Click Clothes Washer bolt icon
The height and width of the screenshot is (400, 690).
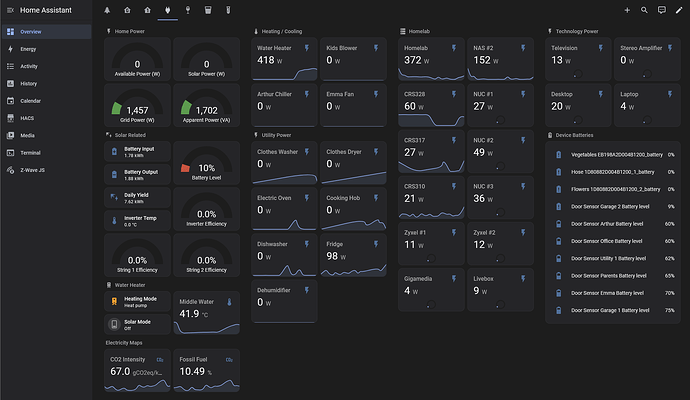pyautogui.click(x=307, y=152)
